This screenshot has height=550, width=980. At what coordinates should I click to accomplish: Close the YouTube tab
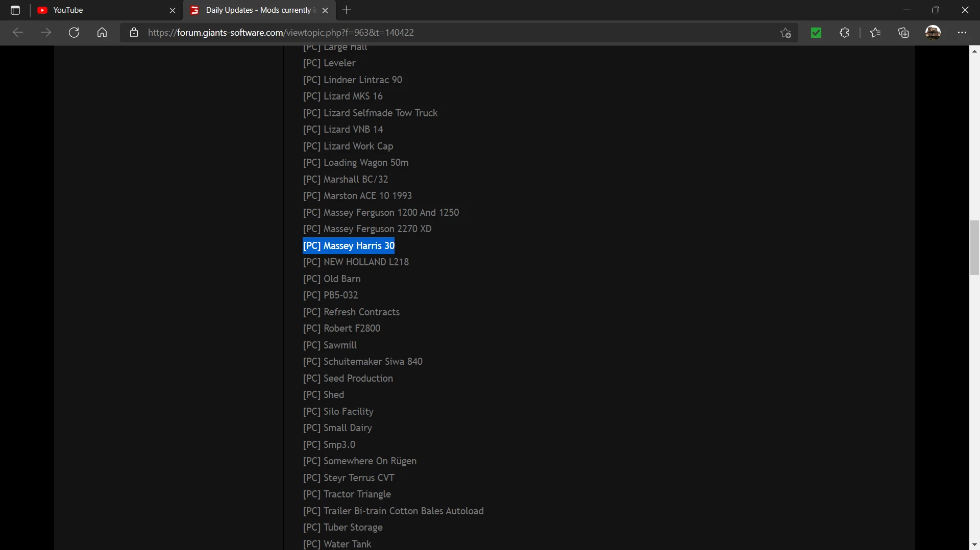[173, 10]
